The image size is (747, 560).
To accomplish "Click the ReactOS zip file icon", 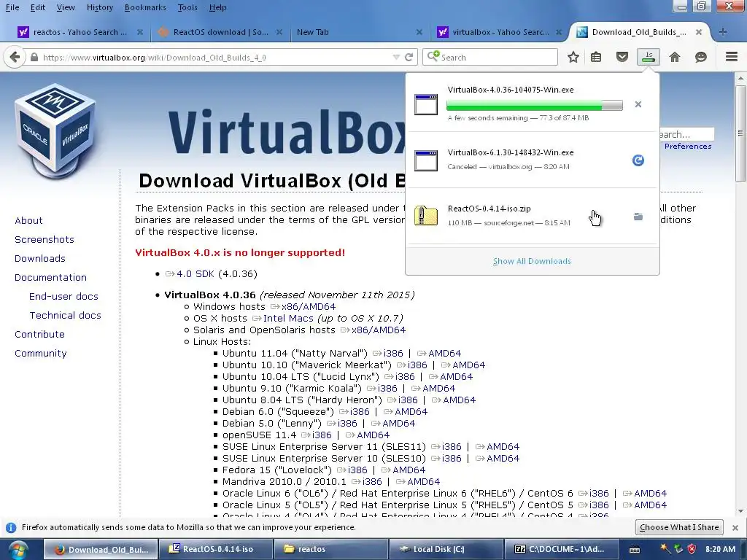I will click(x=426, y=216).
